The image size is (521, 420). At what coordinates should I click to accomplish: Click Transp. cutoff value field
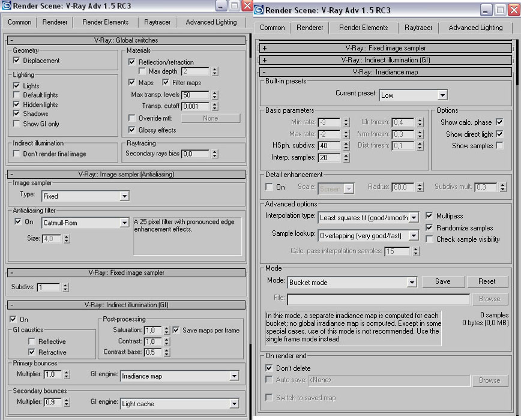point(196,106)
